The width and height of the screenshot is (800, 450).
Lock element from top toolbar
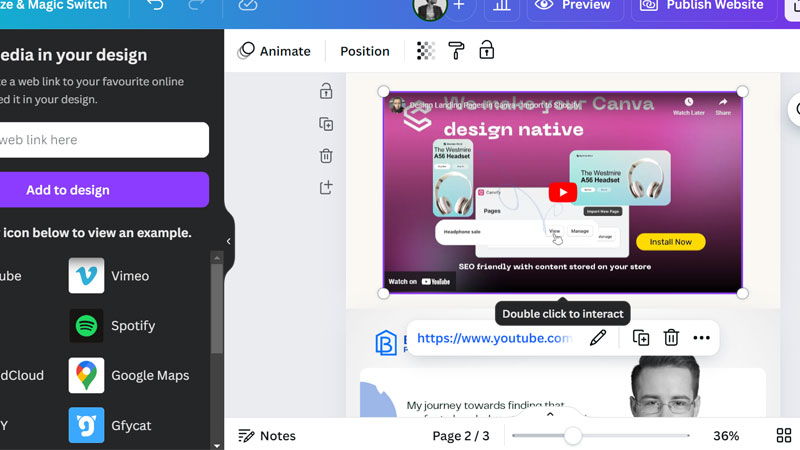pyautogui.click(x=486, y=51)
